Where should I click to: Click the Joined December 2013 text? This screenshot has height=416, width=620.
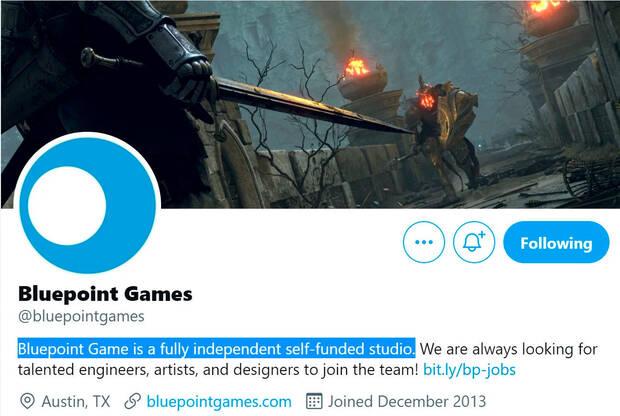point(406,401)
